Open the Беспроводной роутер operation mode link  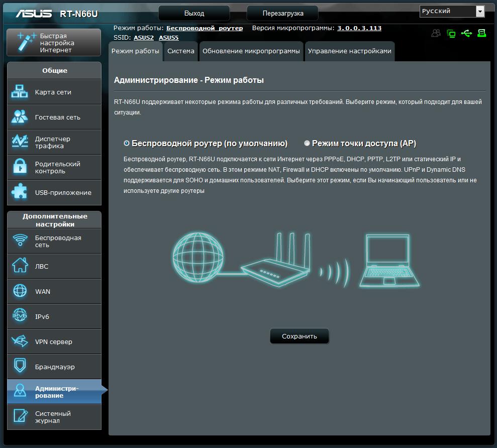coord(205,28)
